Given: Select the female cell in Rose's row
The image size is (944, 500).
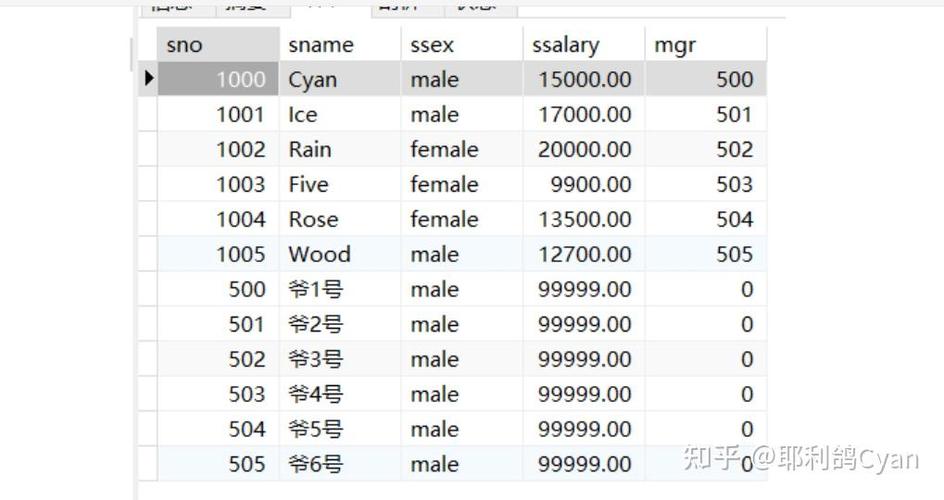Looking at the screenshot, I should pos(462,218).
